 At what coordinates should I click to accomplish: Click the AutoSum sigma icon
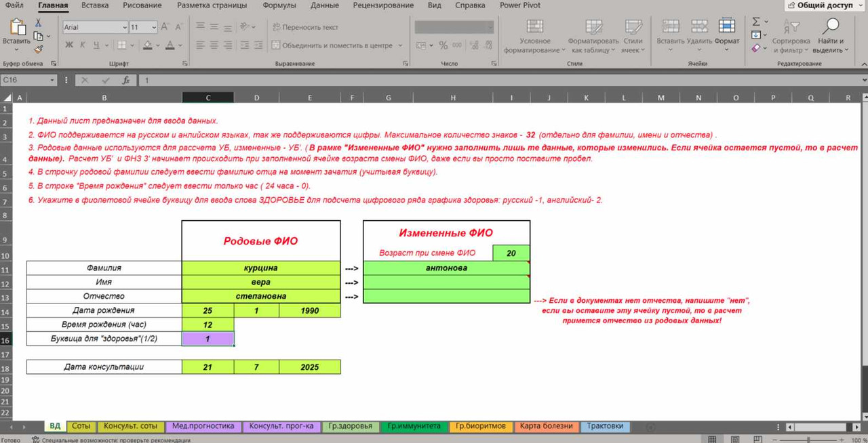point(756,22)
